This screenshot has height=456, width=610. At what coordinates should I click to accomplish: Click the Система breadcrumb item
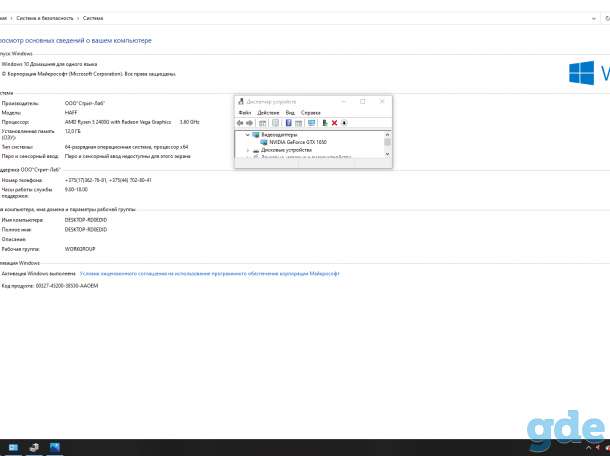pyautogui.click(x=93, y=18)
